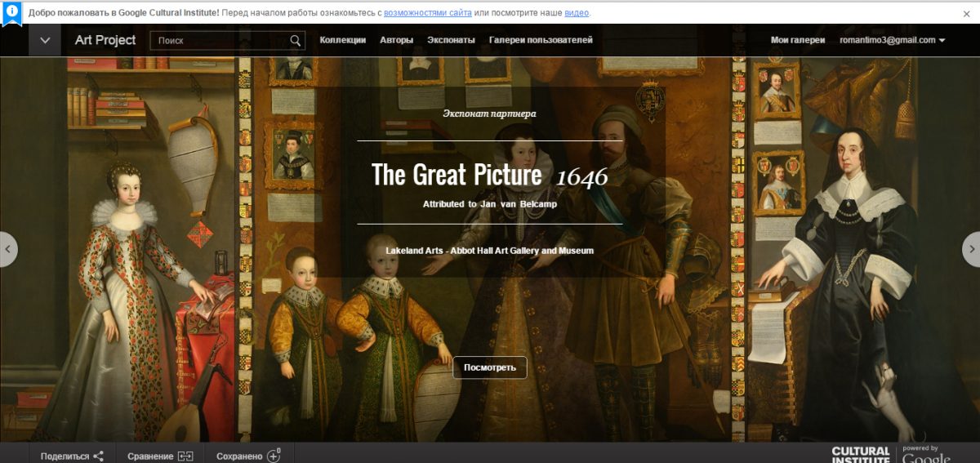This screenshot has height=463, width=980.
Task: Click the 1646 date text
Action: pos(582,176)
